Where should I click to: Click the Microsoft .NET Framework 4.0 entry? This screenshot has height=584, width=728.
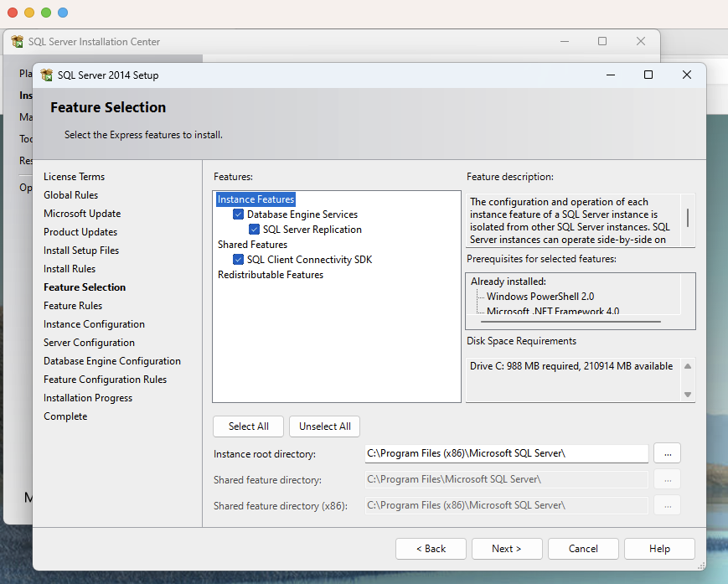tap(553, 311)
